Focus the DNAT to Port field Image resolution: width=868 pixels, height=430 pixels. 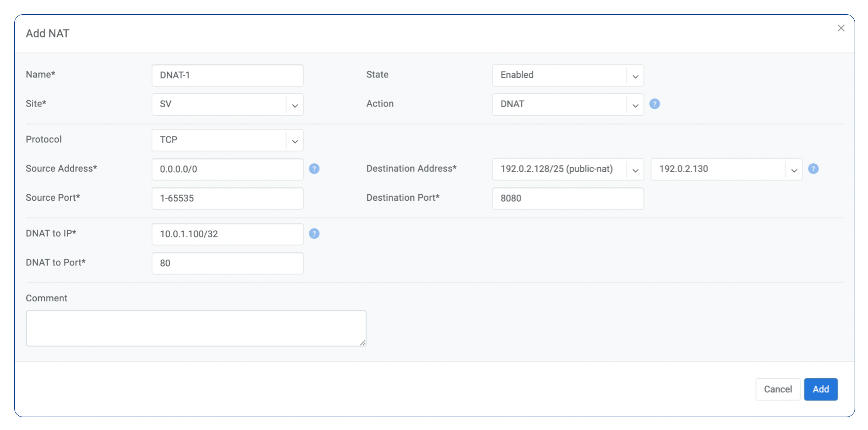pyautogui.click(x=227, y=263)
